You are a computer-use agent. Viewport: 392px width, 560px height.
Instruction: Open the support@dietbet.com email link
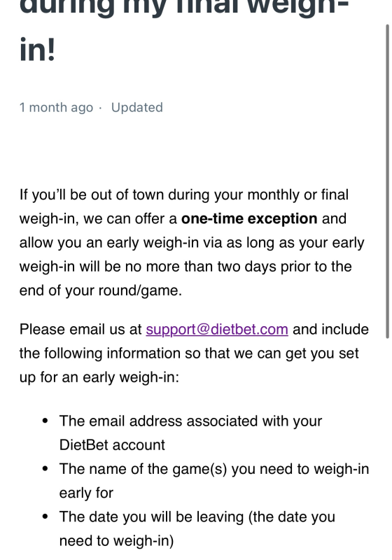point(217,329)
